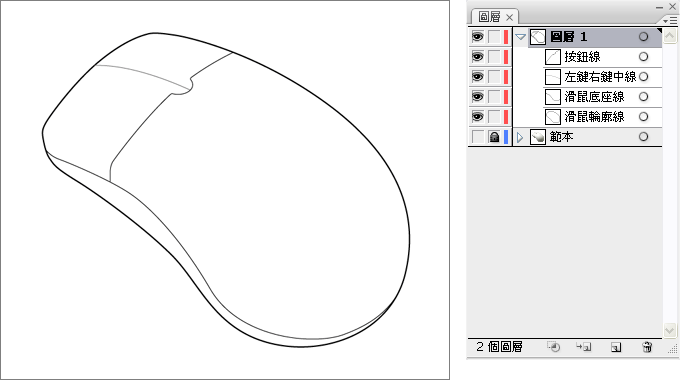Select the 左鍵右鍵中線 sublayer row
The image size is (680, 380).
pyautogui.click(x=602, y=77)
